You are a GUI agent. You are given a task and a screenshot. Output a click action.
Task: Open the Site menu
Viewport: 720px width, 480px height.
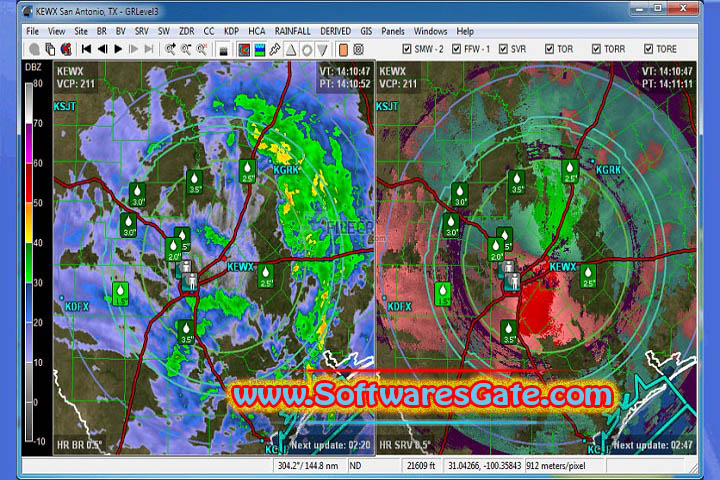click(x=81, y=31)
